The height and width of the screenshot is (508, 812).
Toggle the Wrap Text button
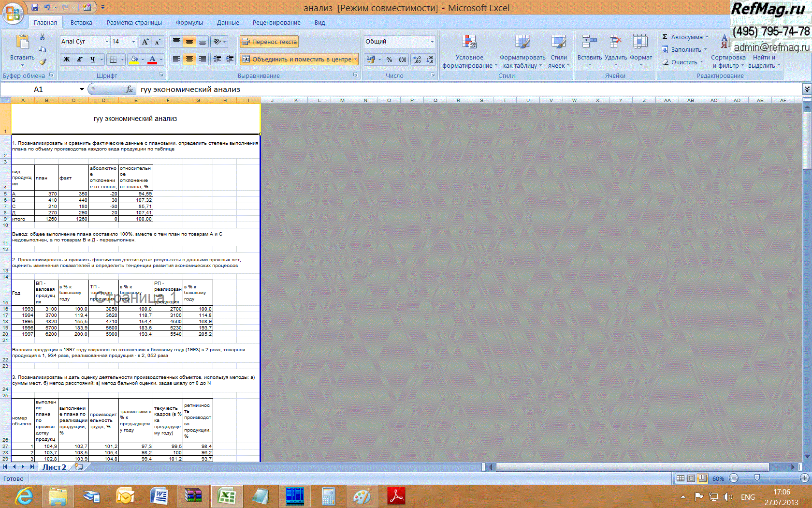pyautogui.click(x=269, y=42)
